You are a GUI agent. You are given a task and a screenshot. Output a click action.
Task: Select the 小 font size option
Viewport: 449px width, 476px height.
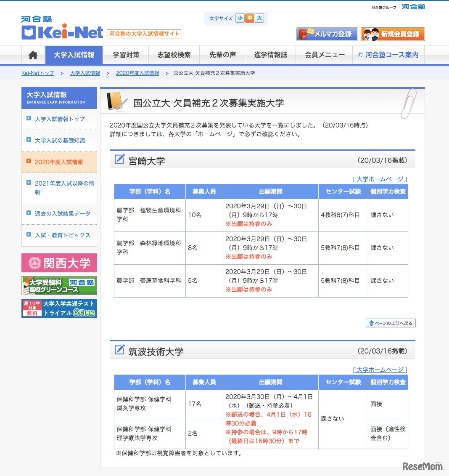(x=240, y=18)
